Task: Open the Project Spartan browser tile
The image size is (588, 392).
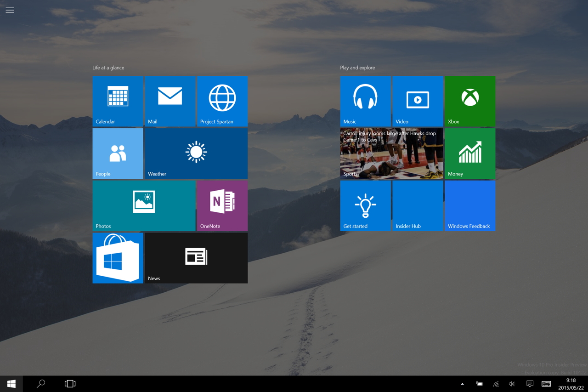Action: click(222, 101)
